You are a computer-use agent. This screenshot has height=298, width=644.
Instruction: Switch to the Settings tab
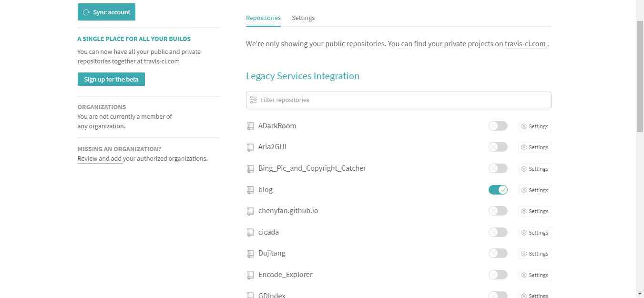(x=303, y=18)
